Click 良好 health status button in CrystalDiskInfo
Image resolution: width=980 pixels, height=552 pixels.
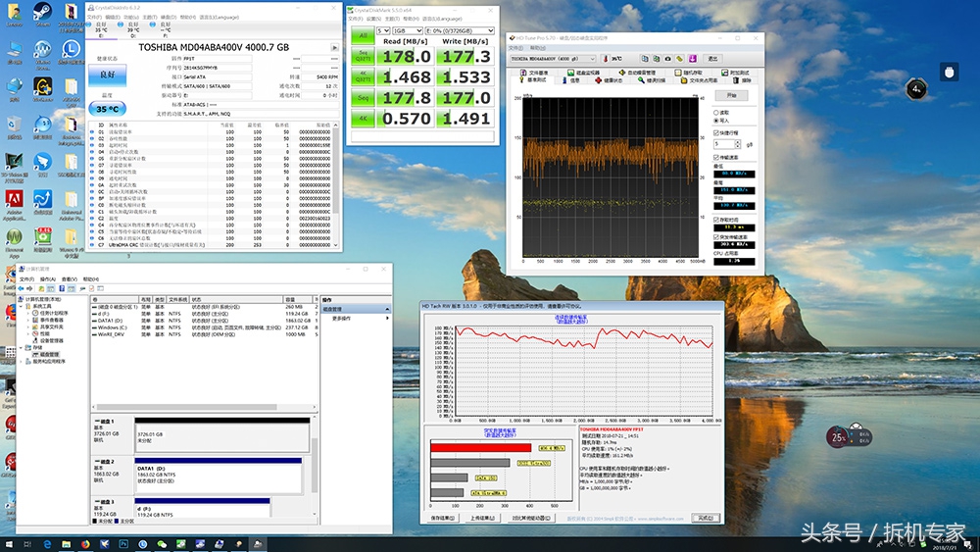click(x=108, y=75)
